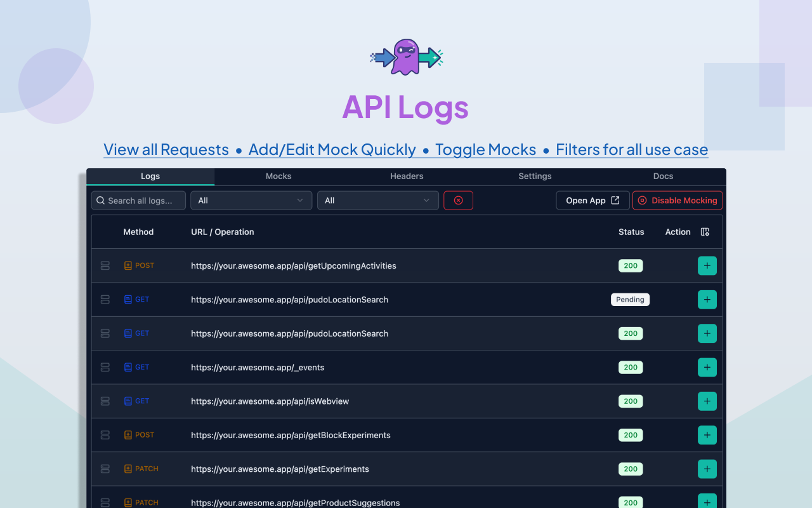Click the Method column header
The height and width of the screenshot is (508, 812).
point(138,232)
